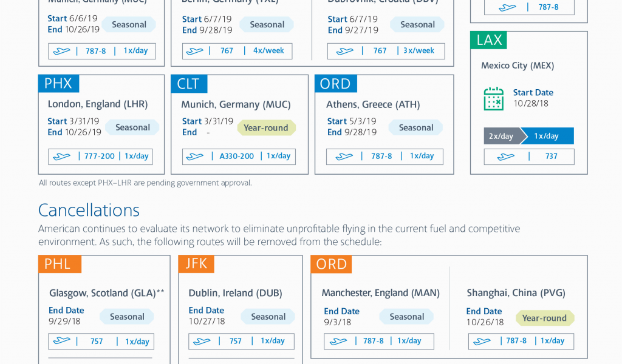Click airplane icon in the Dublin cancellation card
The width and height of the screenshot is (622, 364).
(202, 341)
